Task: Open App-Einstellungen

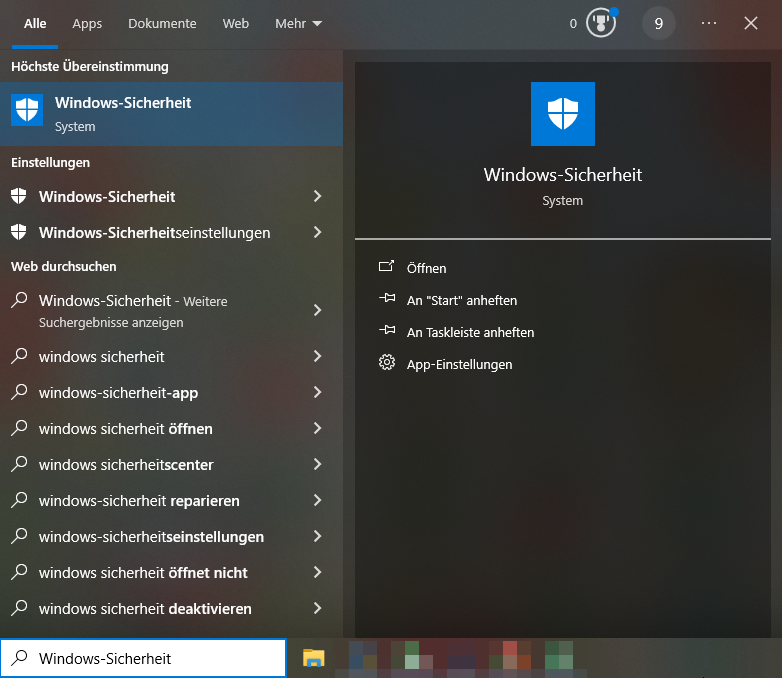Action: click(x=459, y=364)
